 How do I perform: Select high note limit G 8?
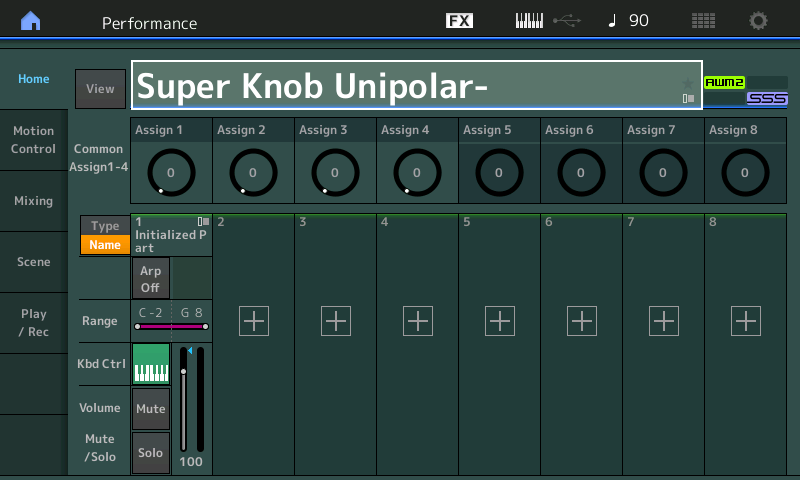click(x=191, y=313)
